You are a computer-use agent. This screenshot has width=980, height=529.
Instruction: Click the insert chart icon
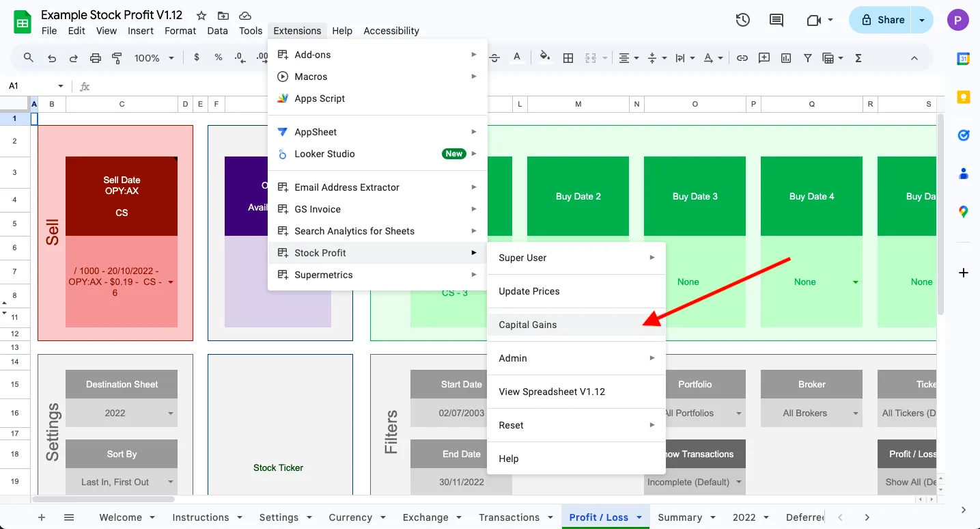(x=786, y=58)
